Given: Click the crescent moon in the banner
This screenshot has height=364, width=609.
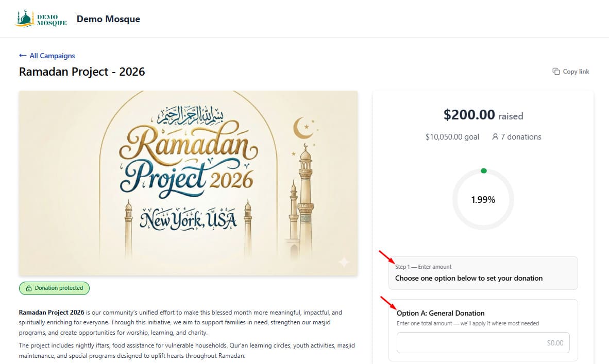Looking at the screenshot, I should [303, 128].
